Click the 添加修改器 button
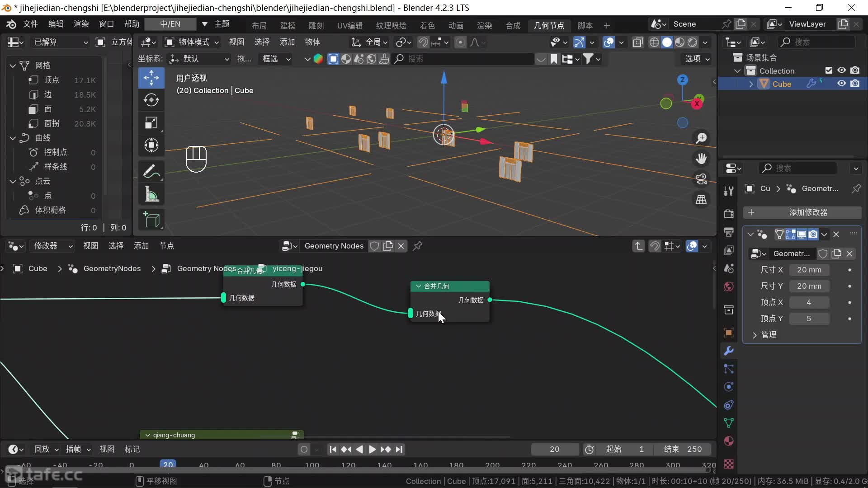This screenshot has width=868, height=488. click(802, 212)
